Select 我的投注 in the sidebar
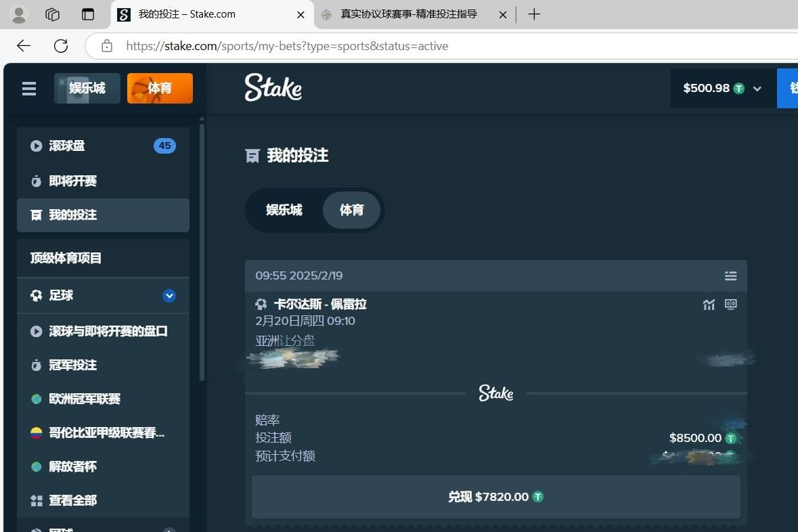Viewport: 798px width, 532px height. (x=104, y=215)
